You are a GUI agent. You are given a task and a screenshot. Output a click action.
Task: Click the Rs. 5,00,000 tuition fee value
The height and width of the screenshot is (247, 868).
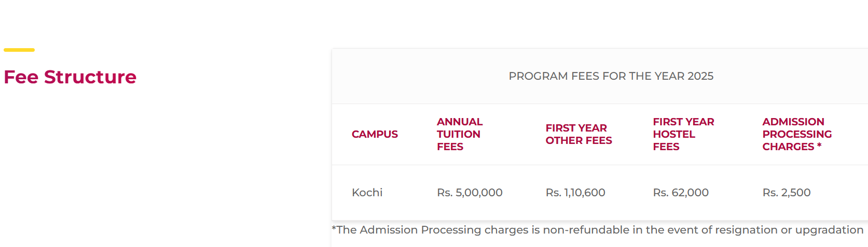pyautogui.click(x=470, y=193)
